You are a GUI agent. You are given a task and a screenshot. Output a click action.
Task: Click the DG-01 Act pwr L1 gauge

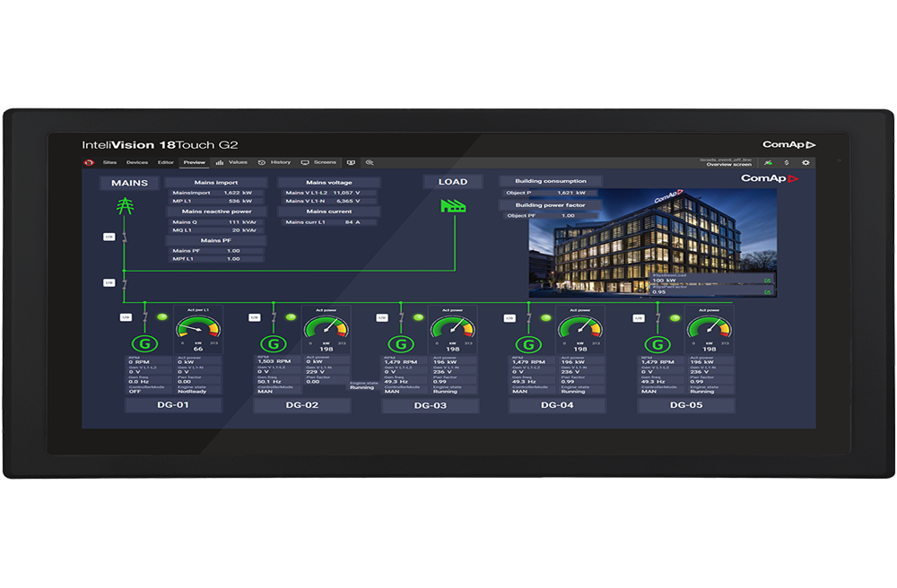coord(197,330)
